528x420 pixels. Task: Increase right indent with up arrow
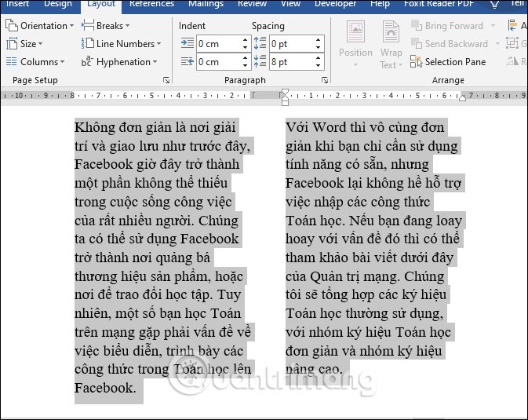(246, 58)
